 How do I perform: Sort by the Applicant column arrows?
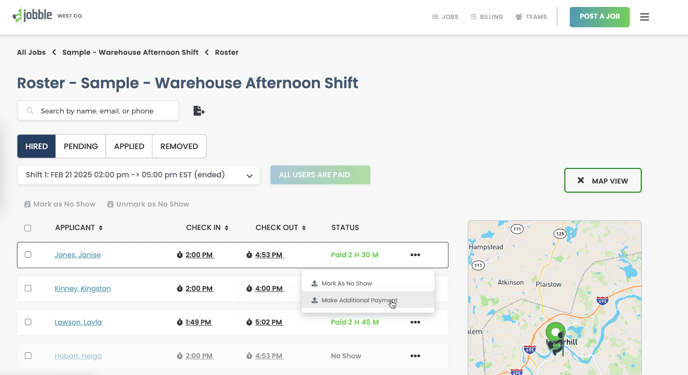pyautogui.click(x=100, y=228)
